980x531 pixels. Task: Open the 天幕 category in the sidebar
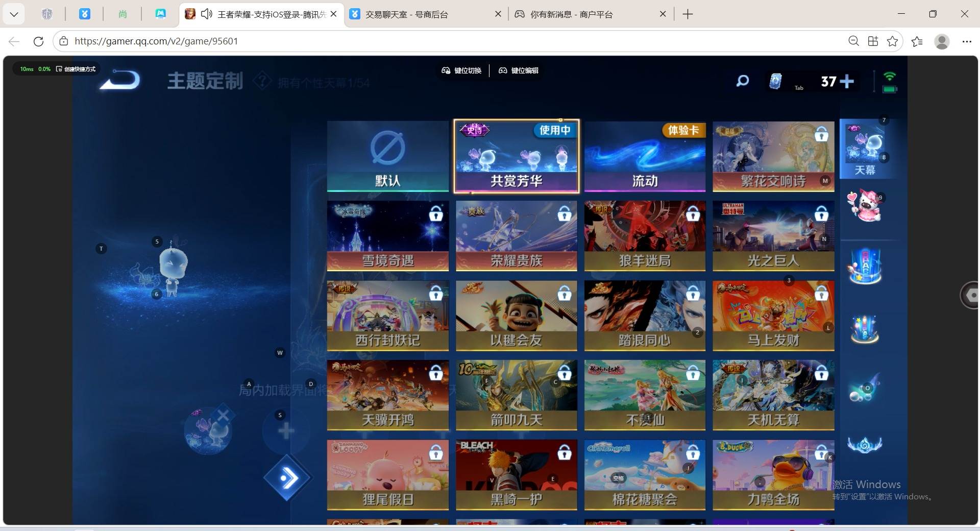866,149
